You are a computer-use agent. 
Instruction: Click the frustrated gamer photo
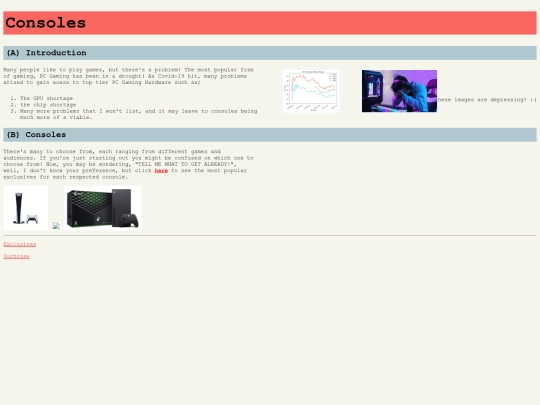pos(399,91)
